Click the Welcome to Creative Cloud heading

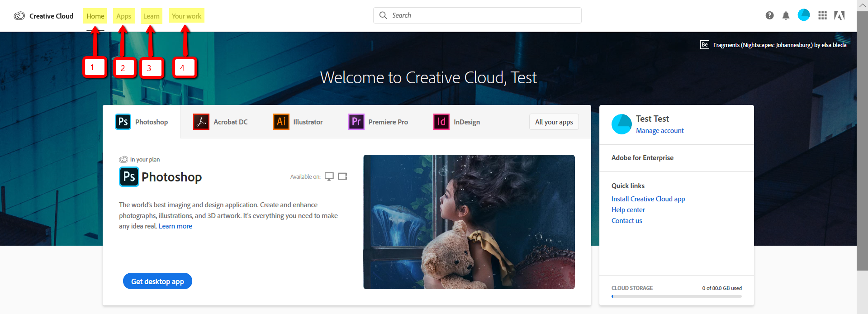pos(428,77)
